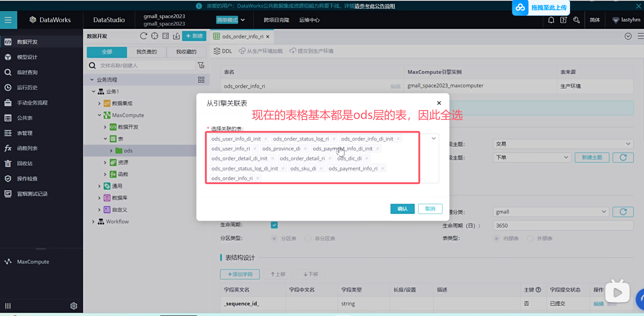Viewport: 644px width, 316px height.
Task: Expand the associated tables selector dropdown arrow
Action: tap(433, 138)
